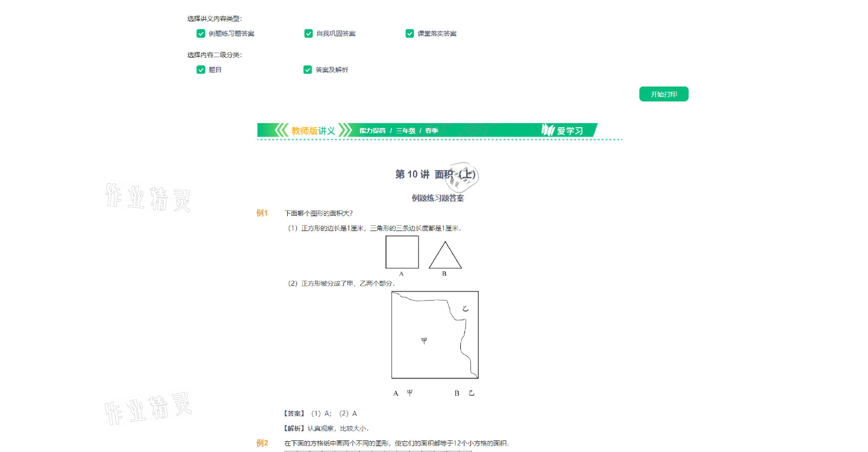
Task: Click the square figure labeled A
Action: [x=402, y=252]
